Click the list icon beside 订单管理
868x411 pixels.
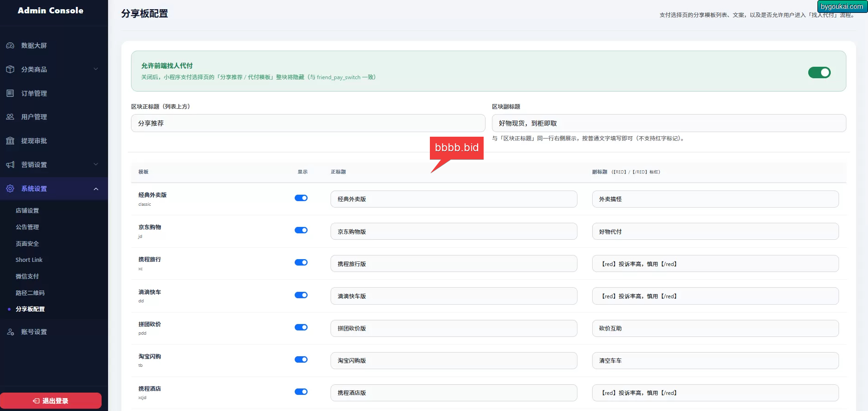10,93
